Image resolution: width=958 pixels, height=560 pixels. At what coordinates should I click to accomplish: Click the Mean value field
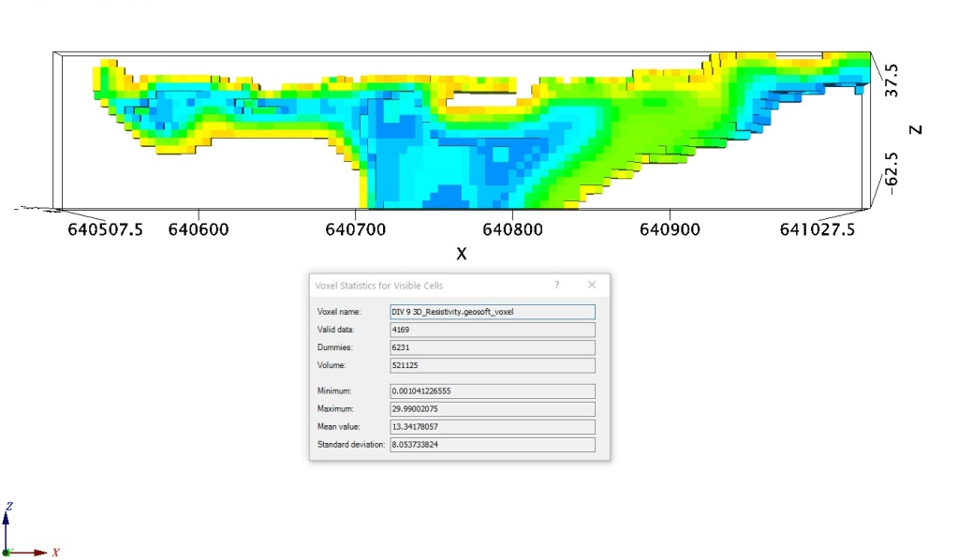tap(492, 427)
